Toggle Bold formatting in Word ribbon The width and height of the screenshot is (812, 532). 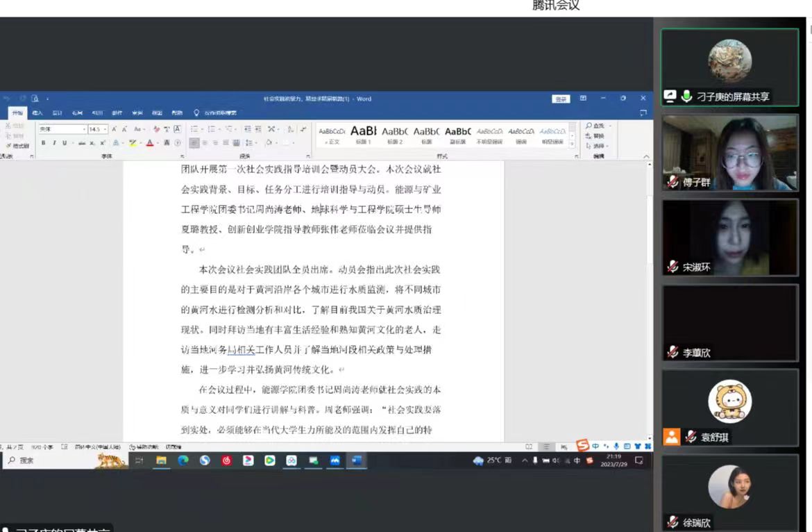pos(43,143)
